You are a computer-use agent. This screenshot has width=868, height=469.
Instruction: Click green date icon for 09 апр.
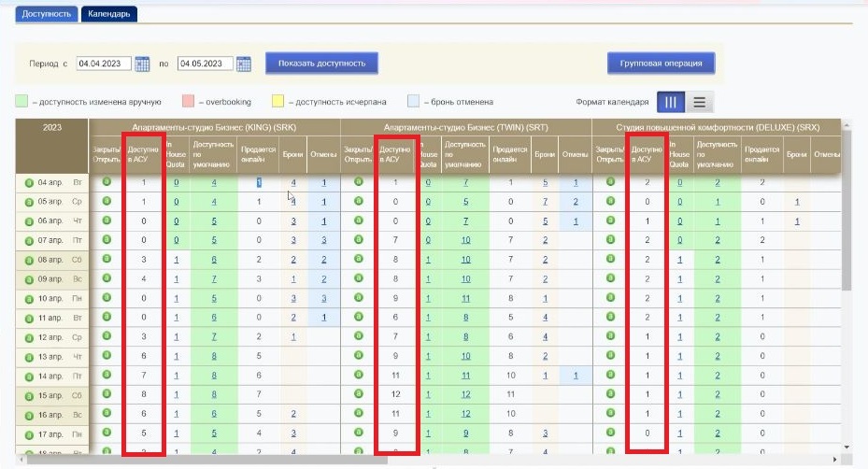pyautogui.click(x=29, y=279)
